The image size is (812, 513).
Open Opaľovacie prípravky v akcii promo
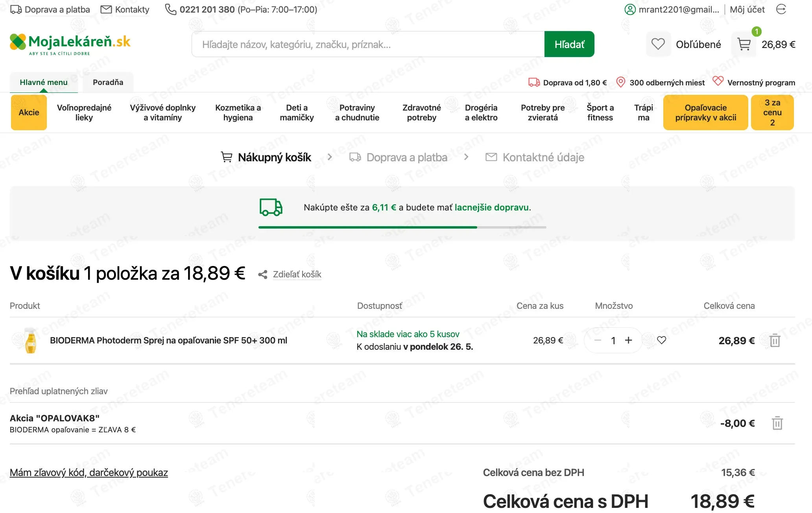(705, 113)
